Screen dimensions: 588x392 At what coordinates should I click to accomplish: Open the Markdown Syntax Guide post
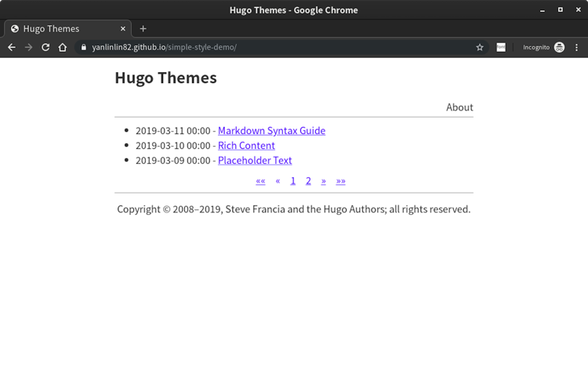[x=271, y=131]
